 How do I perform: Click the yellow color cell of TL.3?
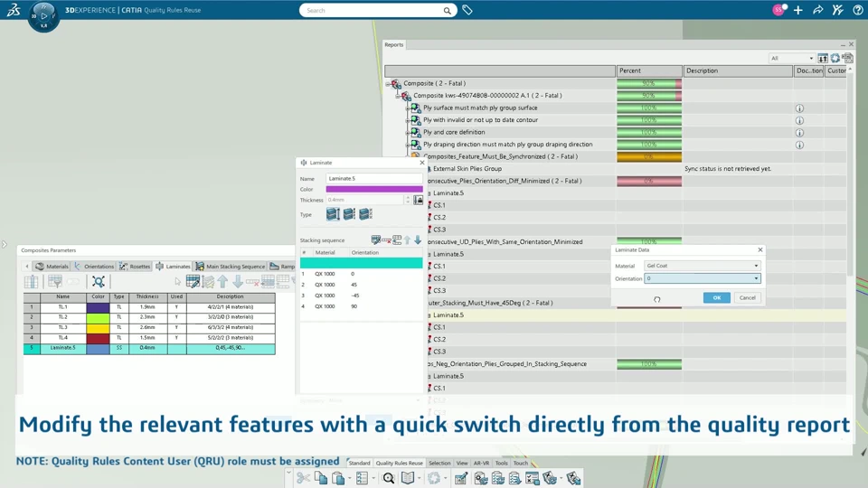coord(98,327)
